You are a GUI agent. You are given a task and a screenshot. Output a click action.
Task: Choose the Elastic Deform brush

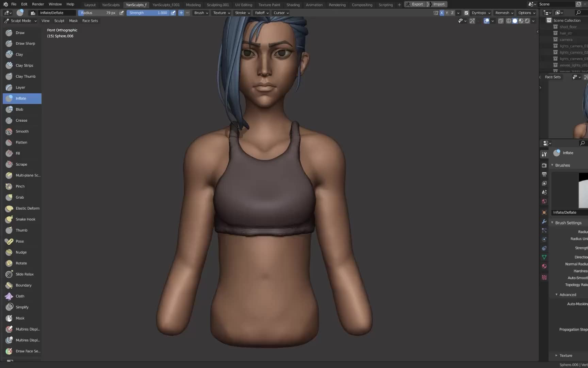(27, 208)
